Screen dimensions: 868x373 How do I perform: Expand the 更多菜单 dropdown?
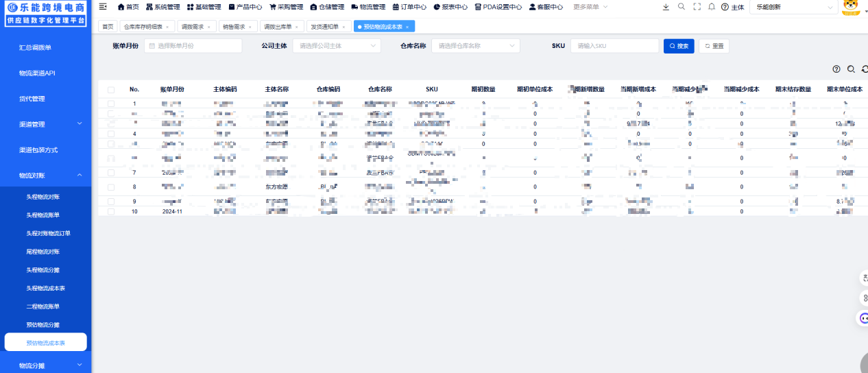[590, 7]
